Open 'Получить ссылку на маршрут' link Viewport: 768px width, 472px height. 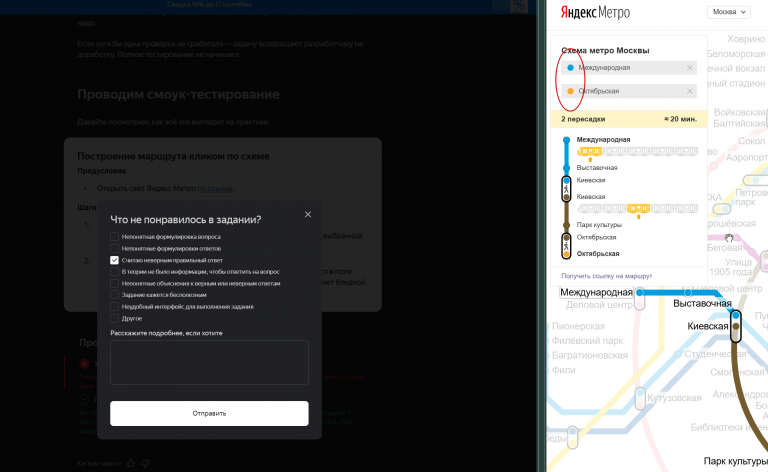pos(606,276)
